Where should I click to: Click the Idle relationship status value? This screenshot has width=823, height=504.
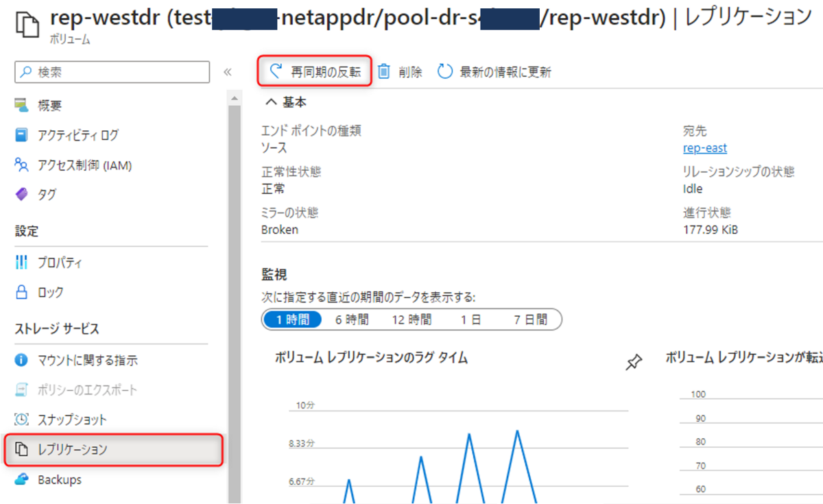[693, 189]
